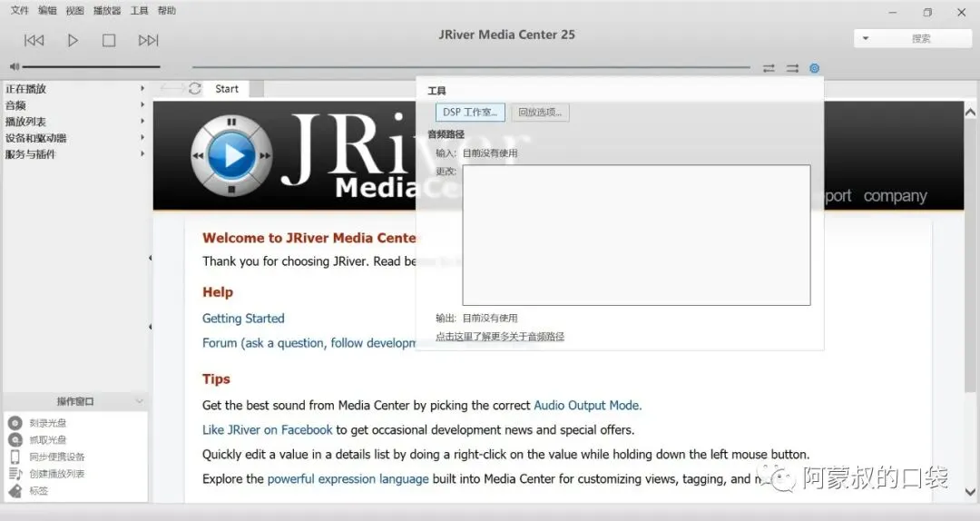Screen dimensions: 980x521
Task: Skip to previous track button
Action: click(x=34, y=41)
